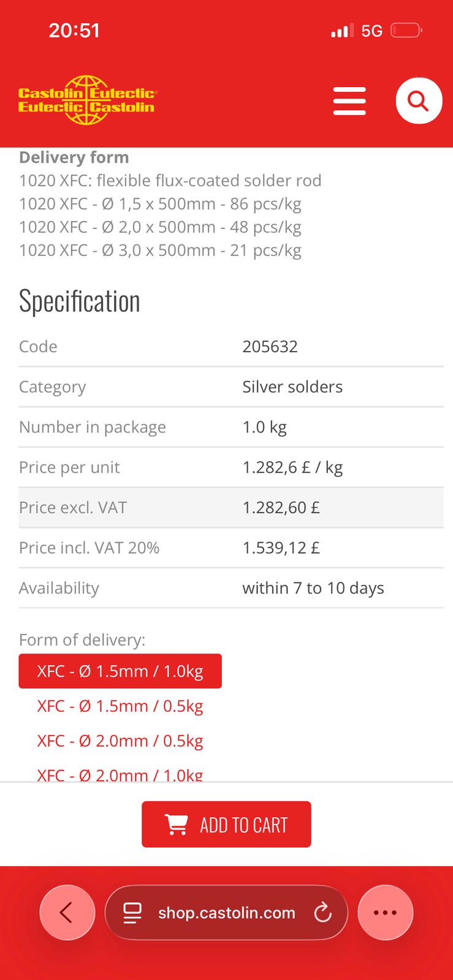
Task: Pick XFC Ø 2.0mm / 0.5kg variant
Action: (x=120, y=741)
